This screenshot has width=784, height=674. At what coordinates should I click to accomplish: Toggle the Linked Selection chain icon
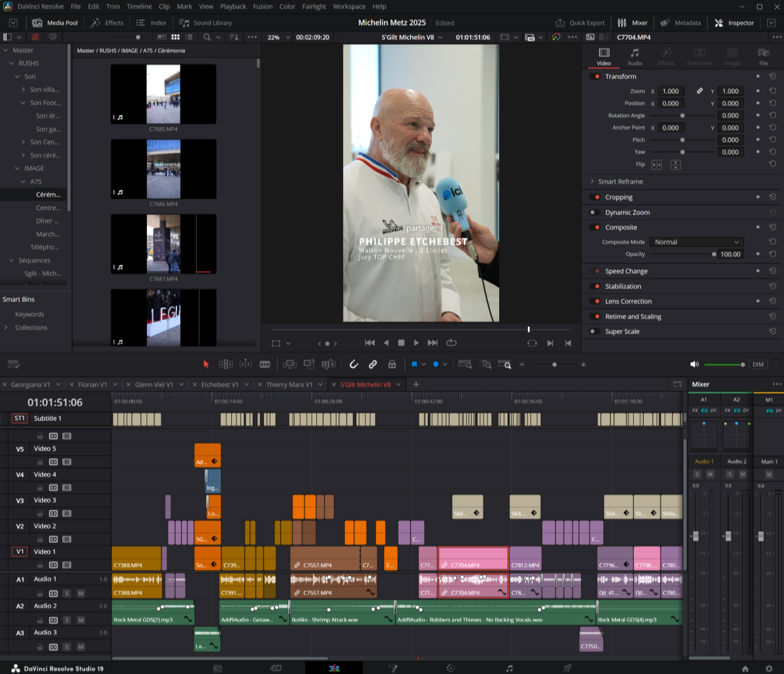(373, 364)
